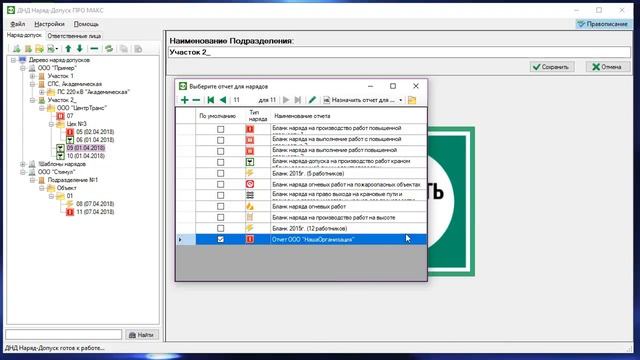The image size is (640, 360).
Task: Open the Настройки menu
Action: click(49, 24)
